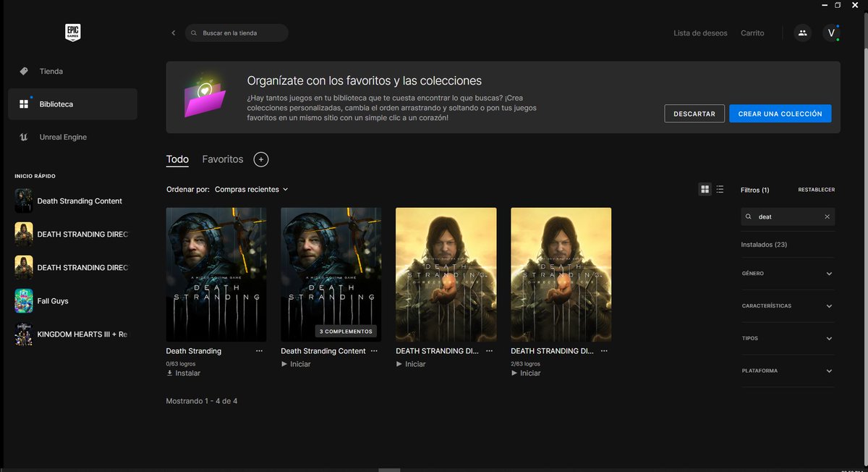The image size is (868, 472).
Task: Expand the GÉNERO filter
Action: [788, 274]
